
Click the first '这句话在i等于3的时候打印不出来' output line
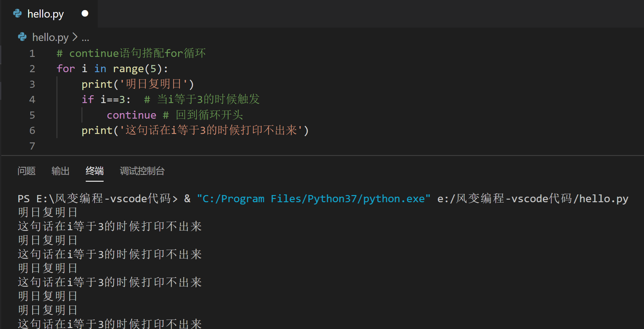click(110, 226)
